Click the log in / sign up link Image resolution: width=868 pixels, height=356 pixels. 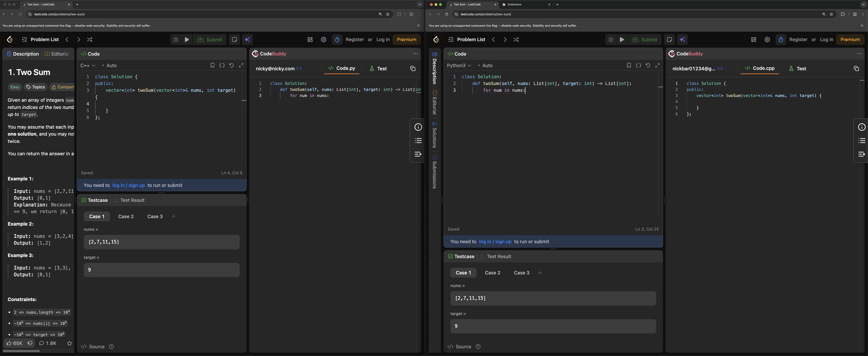click(x=128, y=185)
